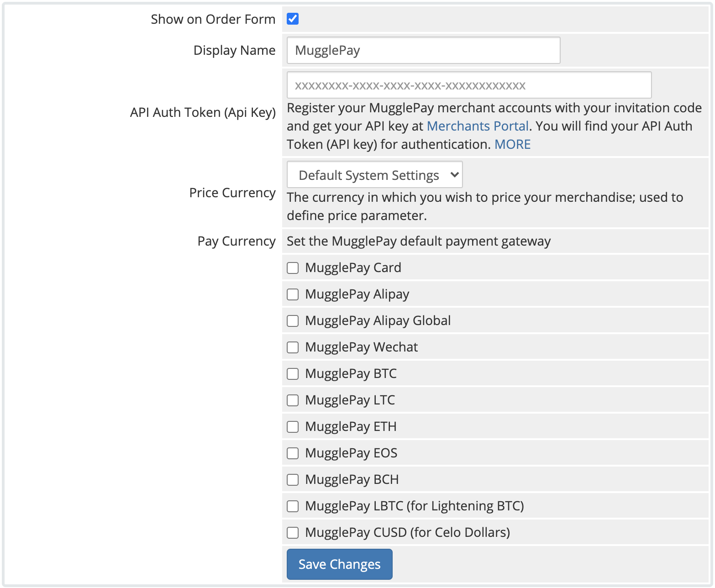Select the MugglePay BTC checkbox
This screenshot has height=588, width=715.
pos(293,374)
